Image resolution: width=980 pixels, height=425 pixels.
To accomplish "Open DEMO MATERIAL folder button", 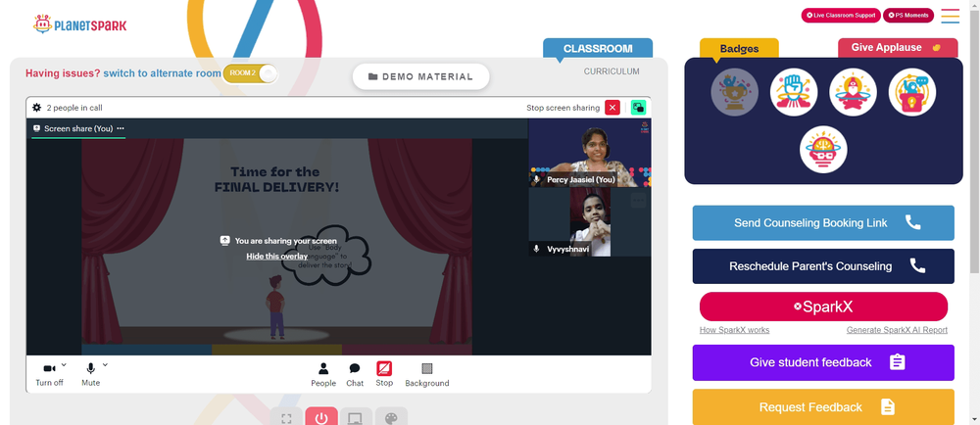I will (x=420, y=76).
